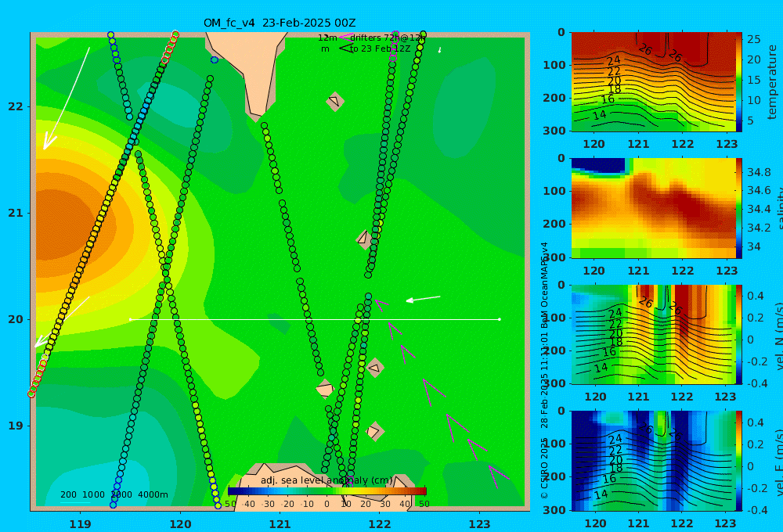This screenshot has width=783, height=532.
Task: Click the 'adj. sea level anomaly (cm)' label
Action: (327, 480)
